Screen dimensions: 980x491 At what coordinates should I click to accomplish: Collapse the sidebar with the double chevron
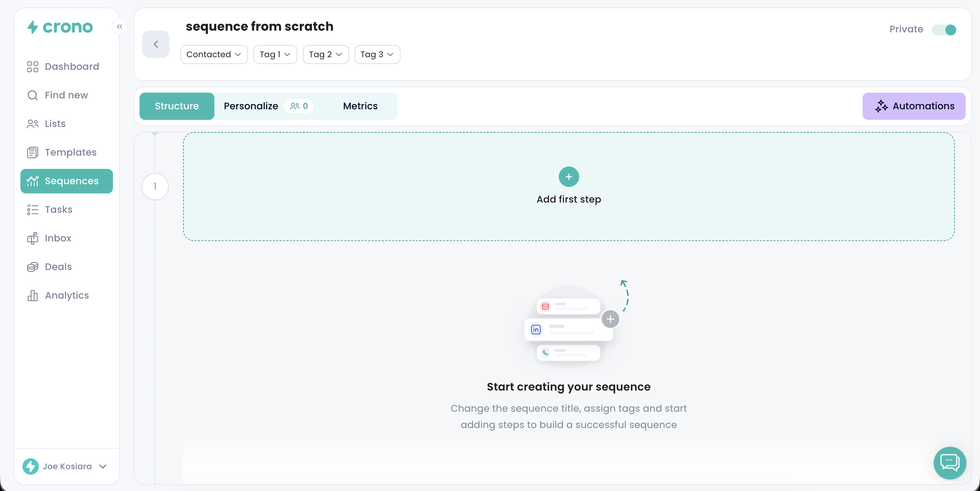119,27
